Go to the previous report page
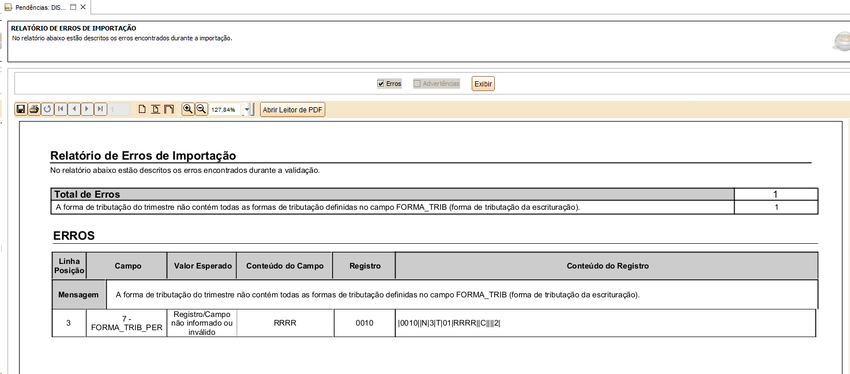This screenshot has width=850, height=374. coord(73,109)
